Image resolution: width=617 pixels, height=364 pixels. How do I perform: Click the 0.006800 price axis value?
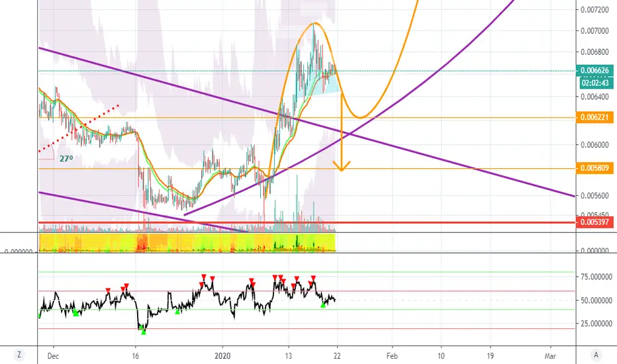(x=594, y=52)
